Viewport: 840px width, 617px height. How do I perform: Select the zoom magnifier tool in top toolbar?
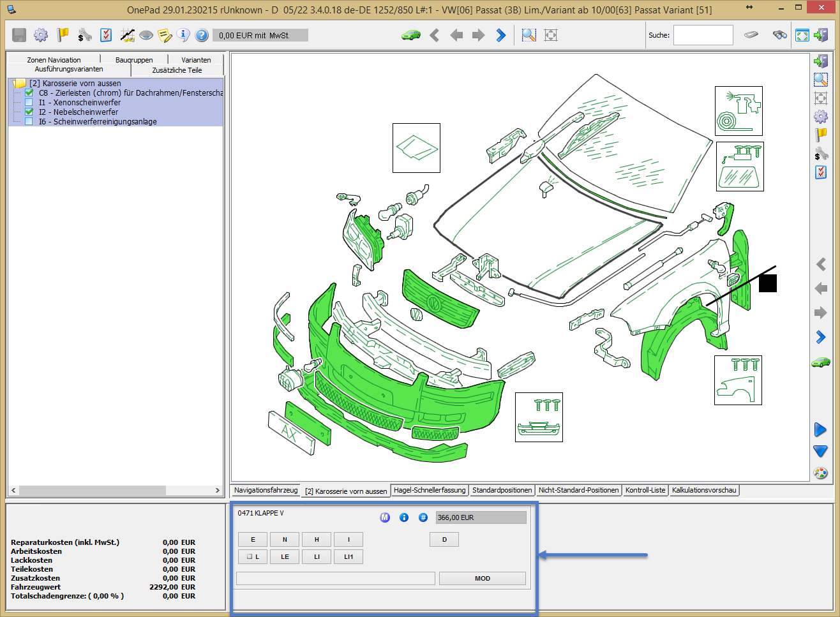(x=529, y=35)
